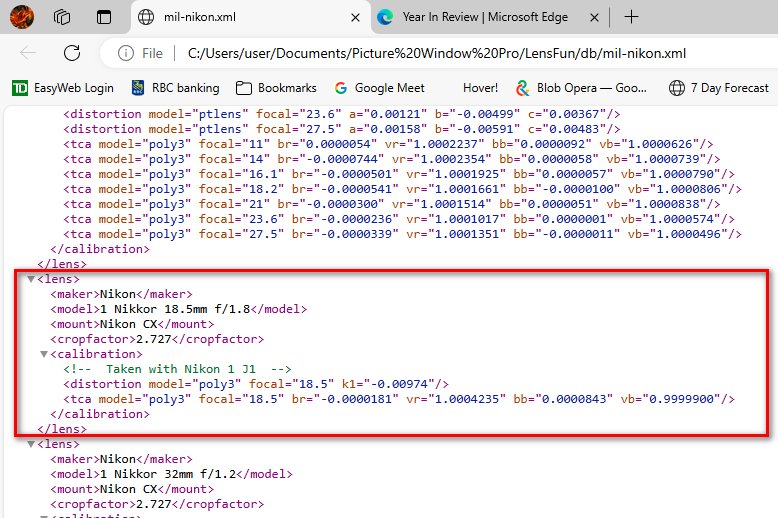Open 7 Day Forecast bookmark
This screenshot has width=778, height=518.
point(718,88)
